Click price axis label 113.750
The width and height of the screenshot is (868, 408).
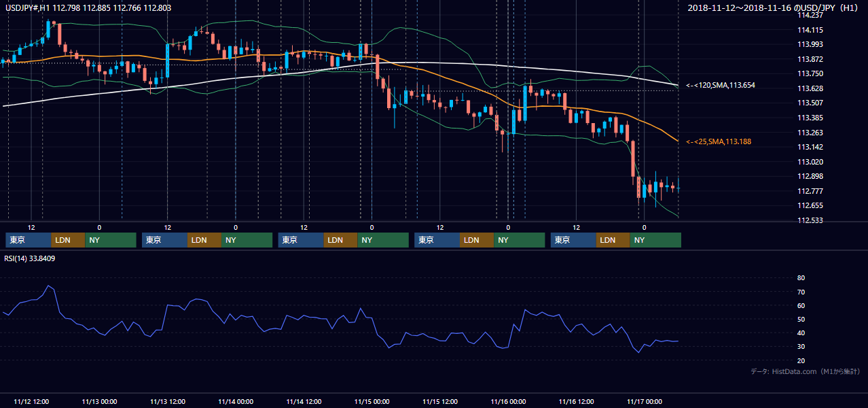[810, 73]
